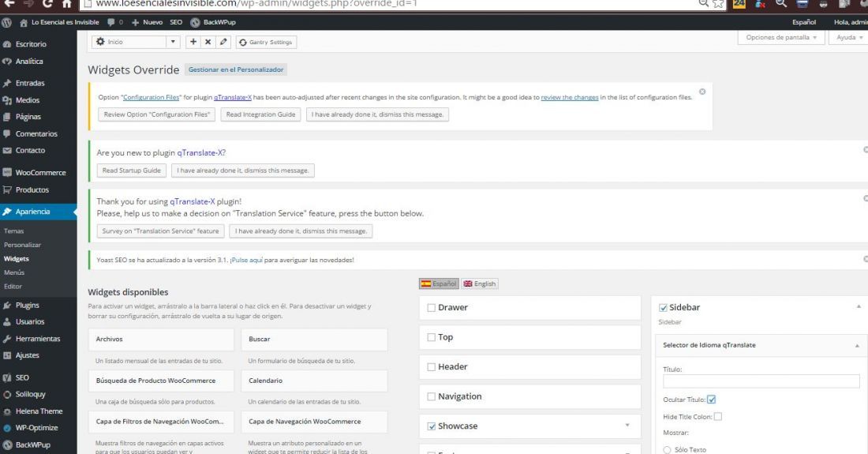Click the Apariencia brush icon
This screenshot has width=868, height=454.
(x=7, y=212)
